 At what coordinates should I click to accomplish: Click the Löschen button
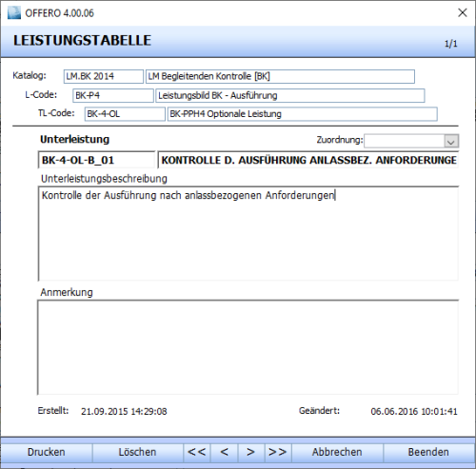point(137,453)
